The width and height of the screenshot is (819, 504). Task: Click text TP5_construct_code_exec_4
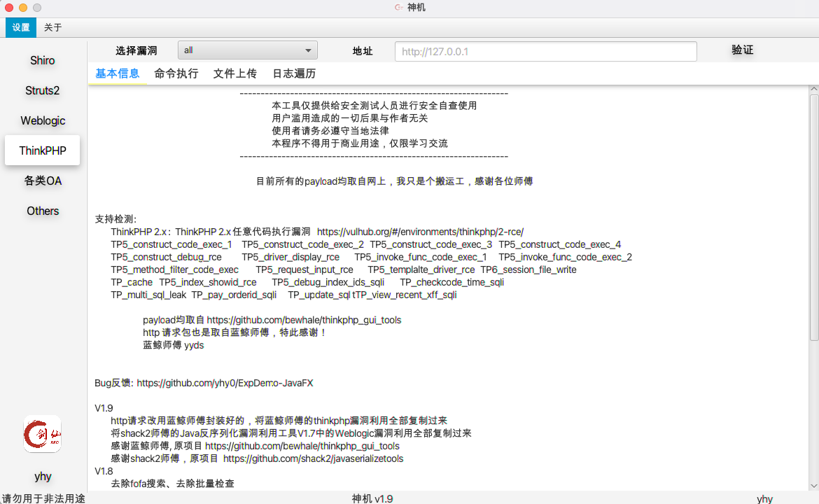click(560, 244)
